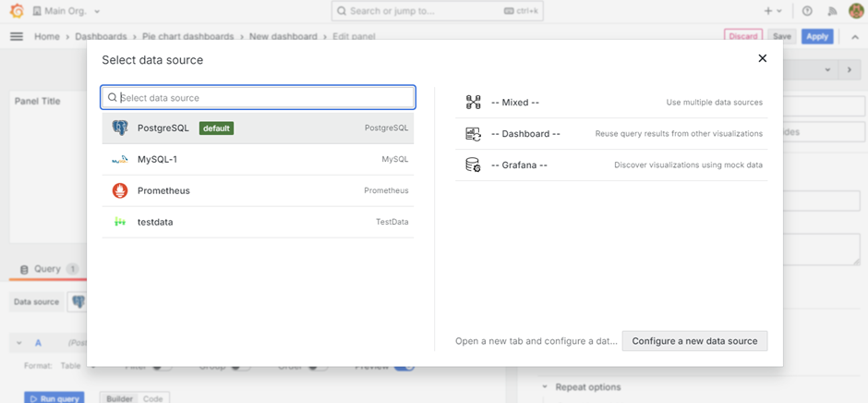Viewport: 868px width, 403px height.
Task: Close the Select data source dialog
Action: tap(762, 58)
